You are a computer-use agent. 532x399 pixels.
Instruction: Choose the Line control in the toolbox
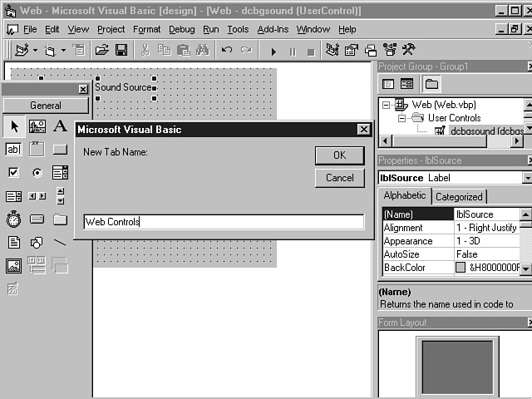tap(61, 243)
